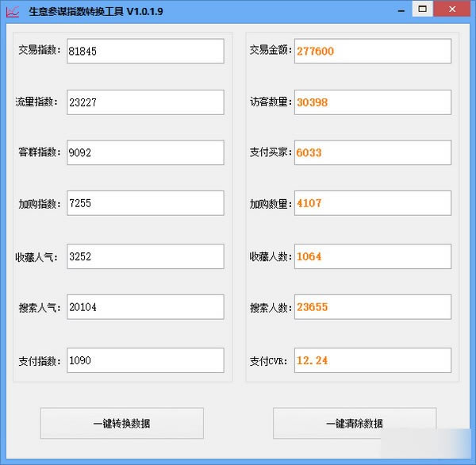Select the 客群指数 text box
Screen dimensions: 476x465
point(145,152)
